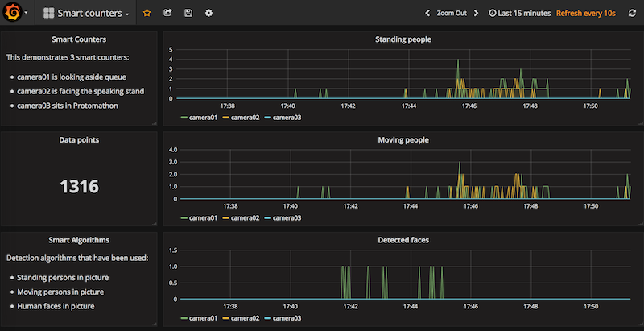Click text 'camera03 sits in Protomathon'
The height and width of the screenshot is (331, 644).
[68, 106]
